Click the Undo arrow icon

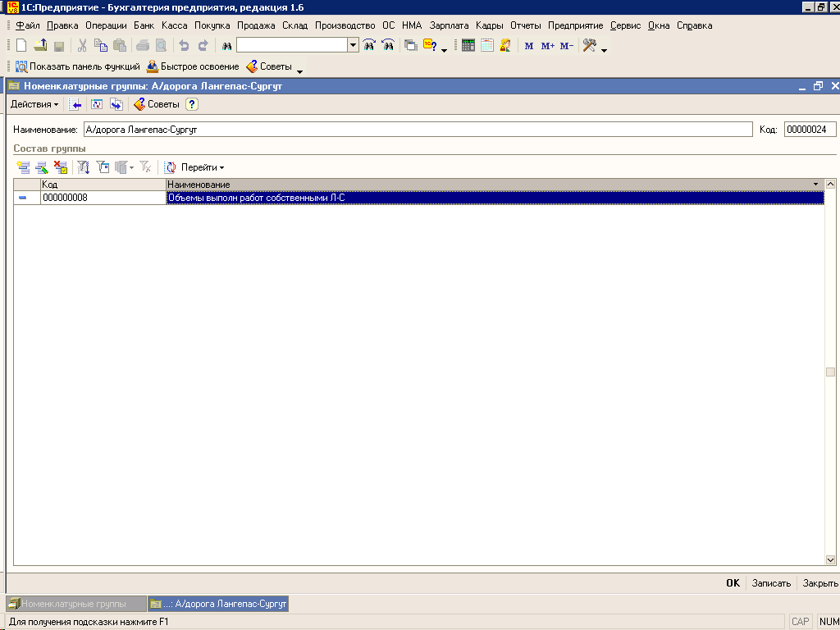(184, 46)
